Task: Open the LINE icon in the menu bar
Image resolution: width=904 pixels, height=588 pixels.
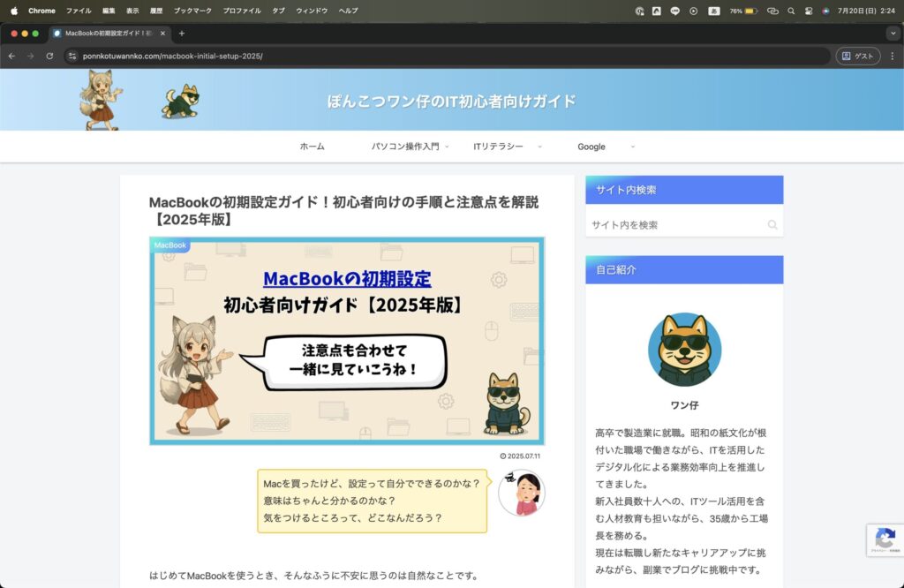Action: coord(674,11)
